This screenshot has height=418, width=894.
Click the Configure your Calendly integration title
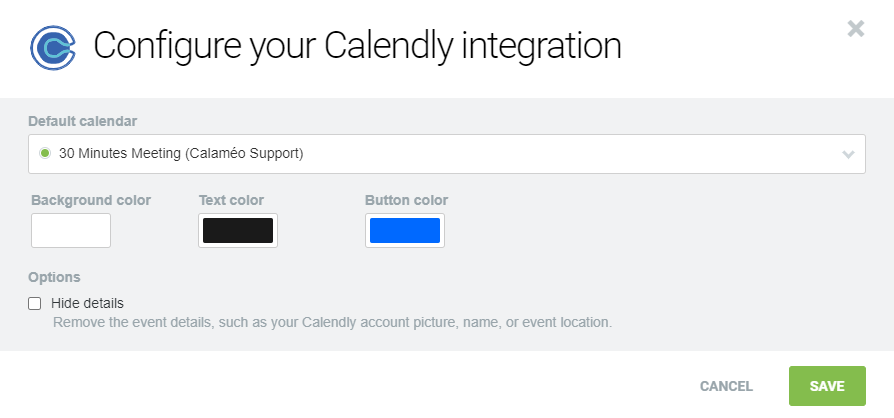pos(357,46)
